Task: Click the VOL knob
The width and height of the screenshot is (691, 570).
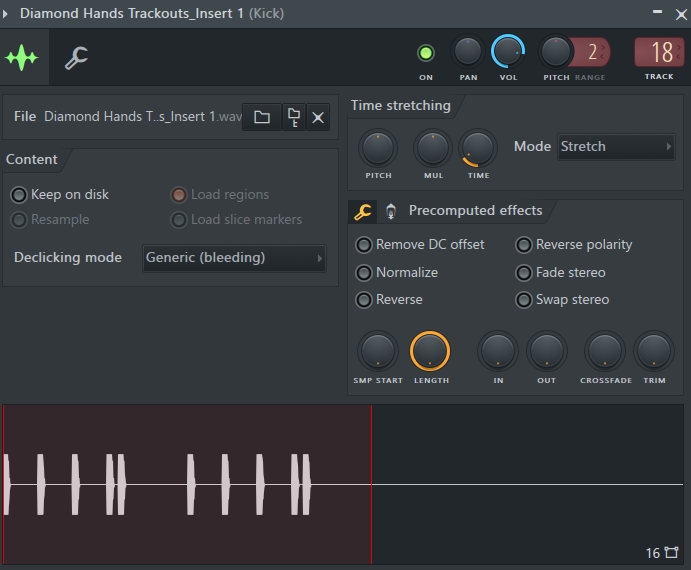Action: (x=508, y=52)
